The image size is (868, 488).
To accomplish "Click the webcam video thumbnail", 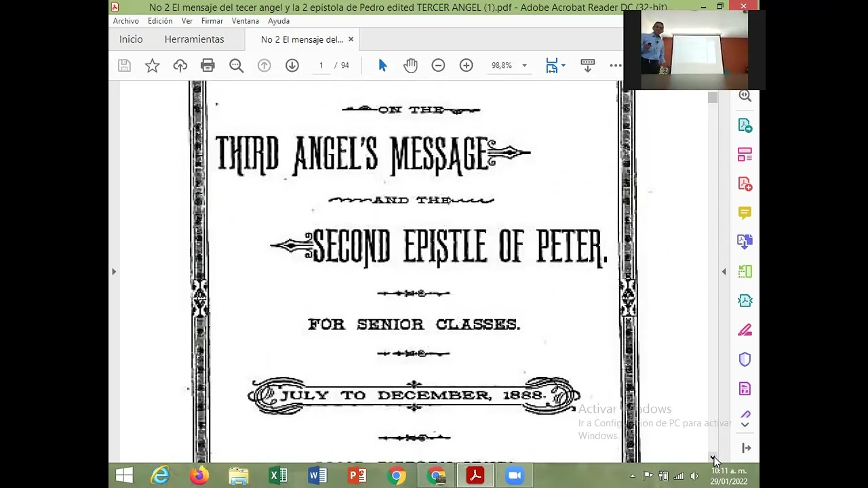I will coord(694,50).
